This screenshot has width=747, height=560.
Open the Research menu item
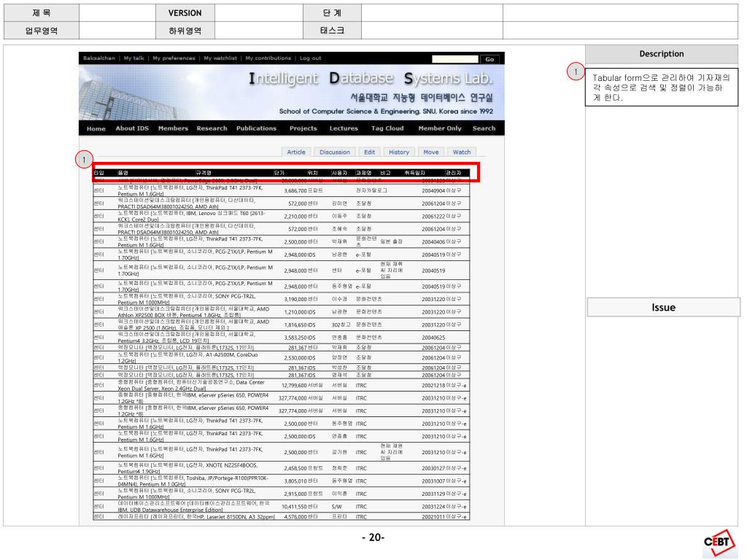click(212, 128)
